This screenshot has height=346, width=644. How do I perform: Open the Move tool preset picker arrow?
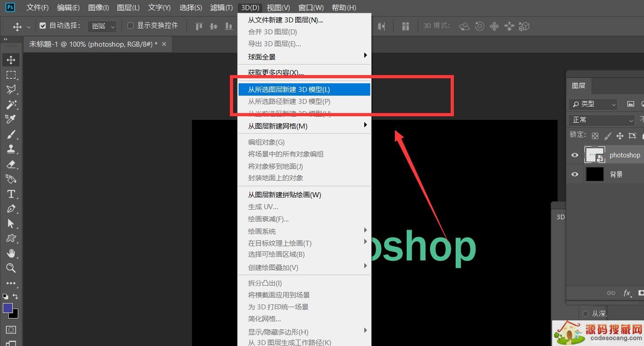click(x=29, y=27)
